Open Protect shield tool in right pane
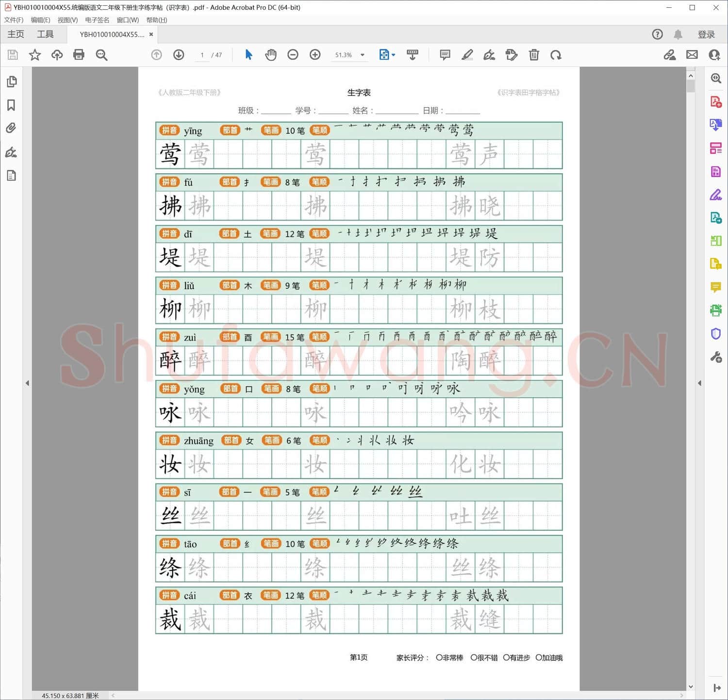This screenshot has width=728, height=700. click(x=716, y=334)
